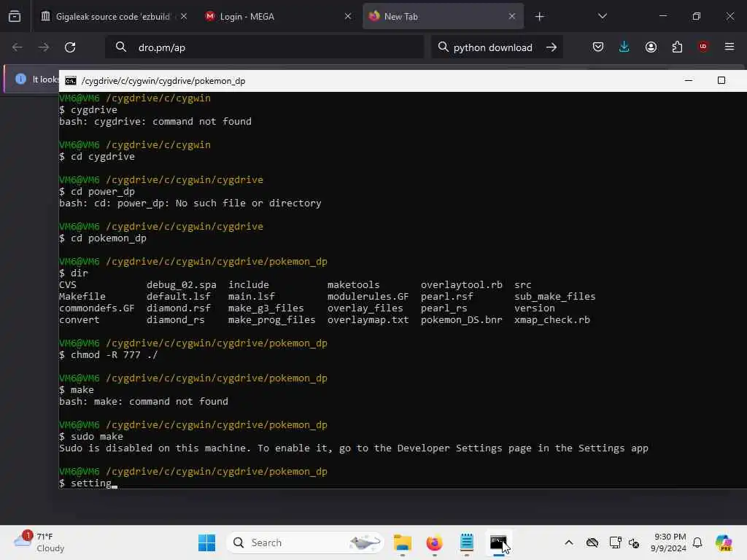Open the extensions puzzle icon
747x560 pixels.
(x=678, y=47)
